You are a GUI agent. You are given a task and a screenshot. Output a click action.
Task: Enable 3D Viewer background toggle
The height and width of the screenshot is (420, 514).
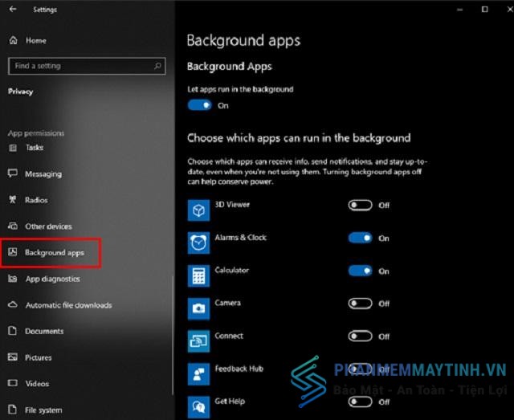361,206
